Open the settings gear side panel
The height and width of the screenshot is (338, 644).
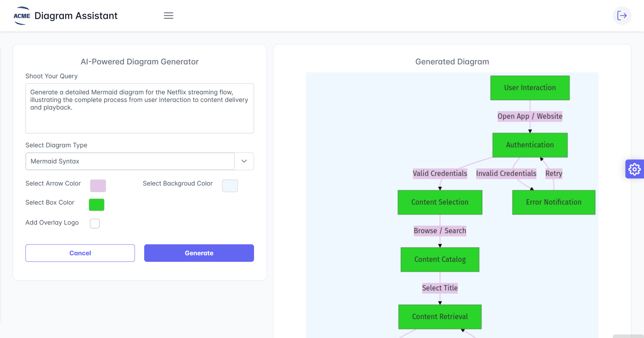[x=634, y=169]
